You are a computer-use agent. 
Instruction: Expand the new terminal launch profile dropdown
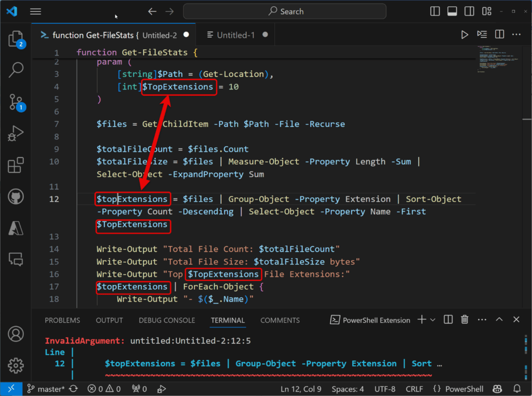[x=433, y=320]
